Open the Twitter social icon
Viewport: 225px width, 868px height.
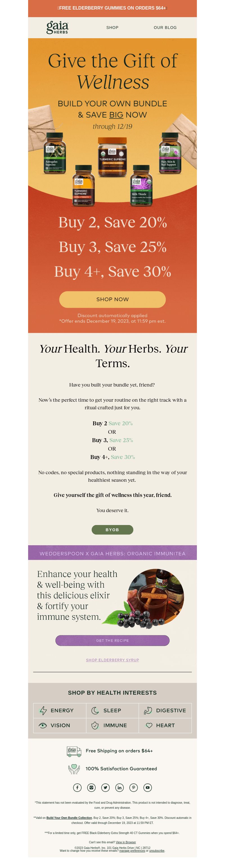105,787
